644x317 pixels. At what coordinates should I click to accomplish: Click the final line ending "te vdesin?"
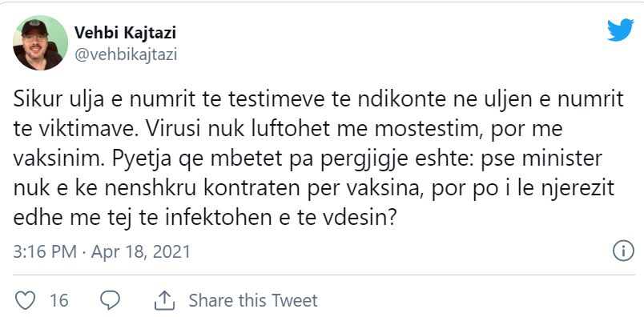point(204,219)
